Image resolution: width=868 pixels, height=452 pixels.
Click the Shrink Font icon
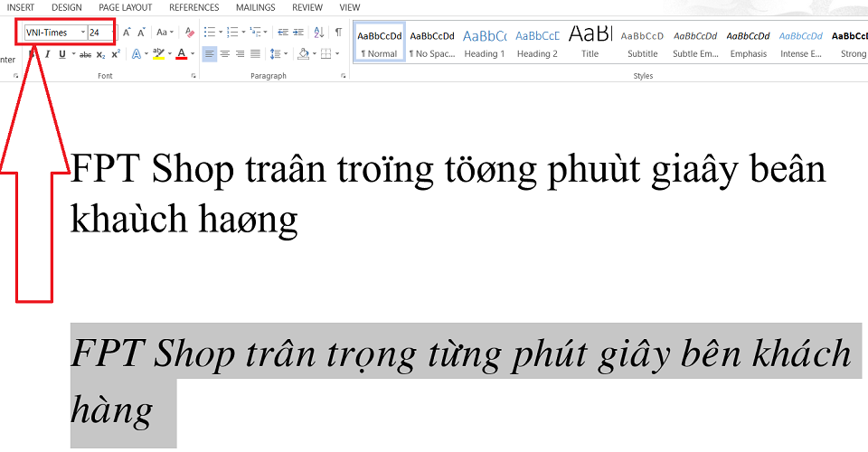pos(142,32)
